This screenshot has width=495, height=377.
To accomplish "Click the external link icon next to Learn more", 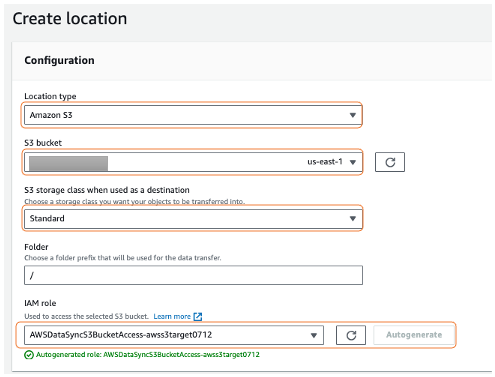I will tap(198, 316).
